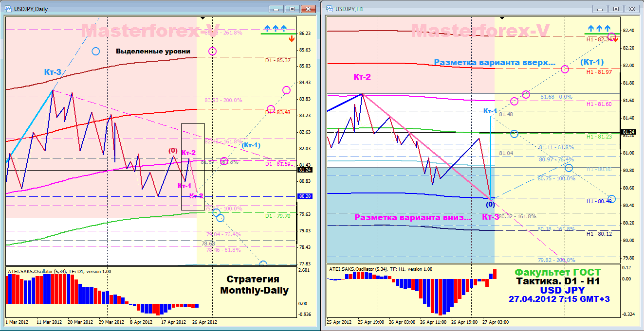Select the 'D1 - 81.59' level label
The width and height of the screenshot is (644, 331).
click(x=278, y=164)
